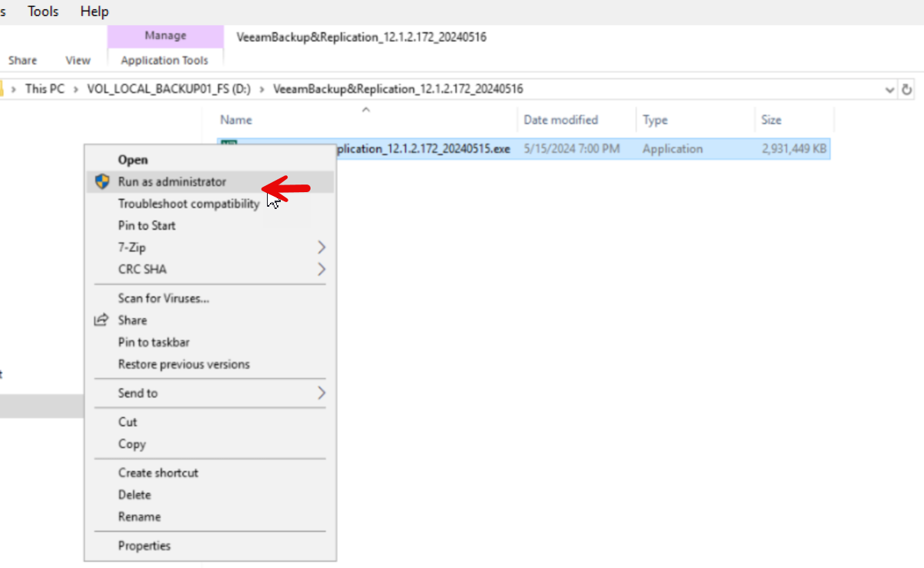The image size is (924, 568).
Task: Click Delete in the context menu
Action: coord(210,495)
